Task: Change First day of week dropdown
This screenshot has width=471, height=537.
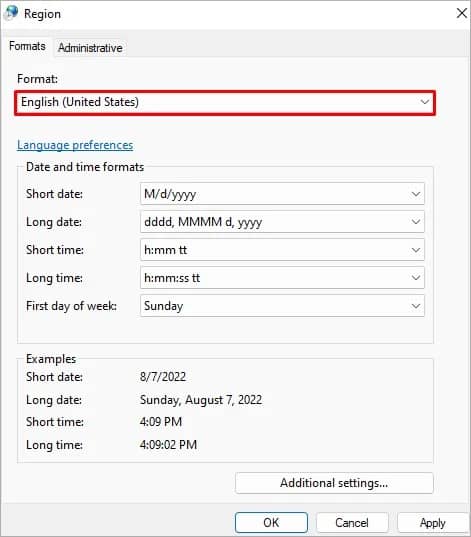Action: 282,305
